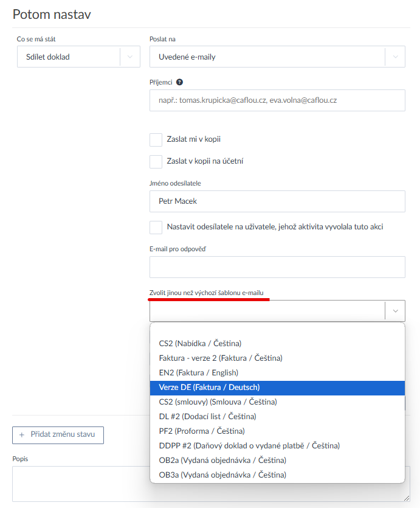Click the help icon next to Příjemci
The width and height of the screenshot is (420, 508).
point(180,82)
